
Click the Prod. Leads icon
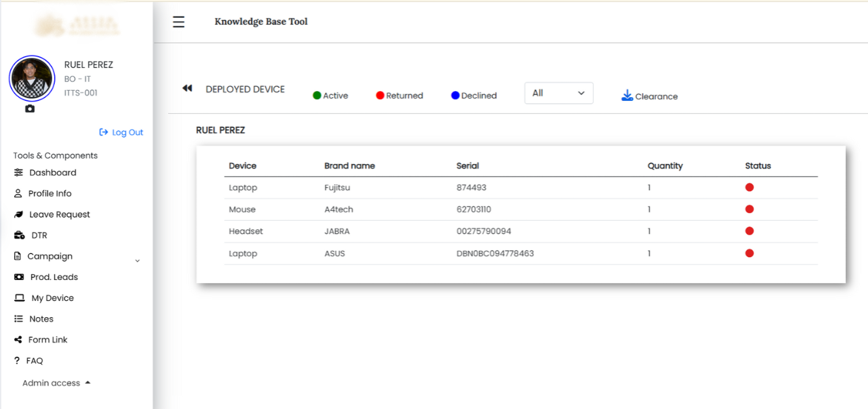(19, 277)
